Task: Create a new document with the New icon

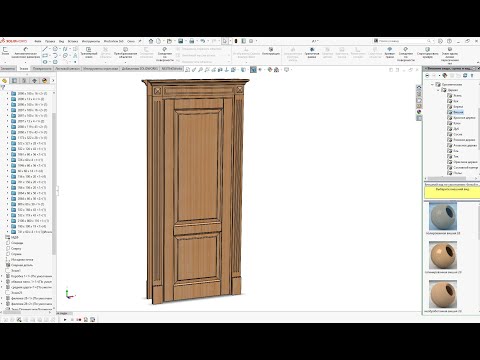Action: [x=159, y=41]
